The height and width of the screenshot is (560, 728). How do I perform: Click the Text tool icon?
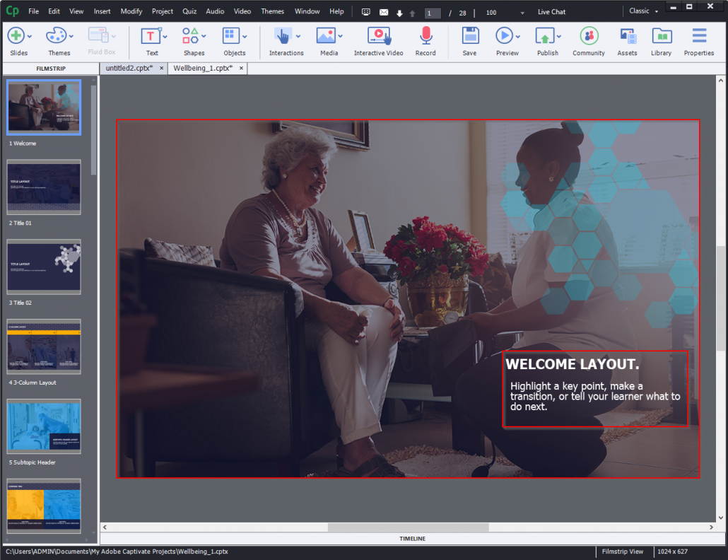(151, 37)
